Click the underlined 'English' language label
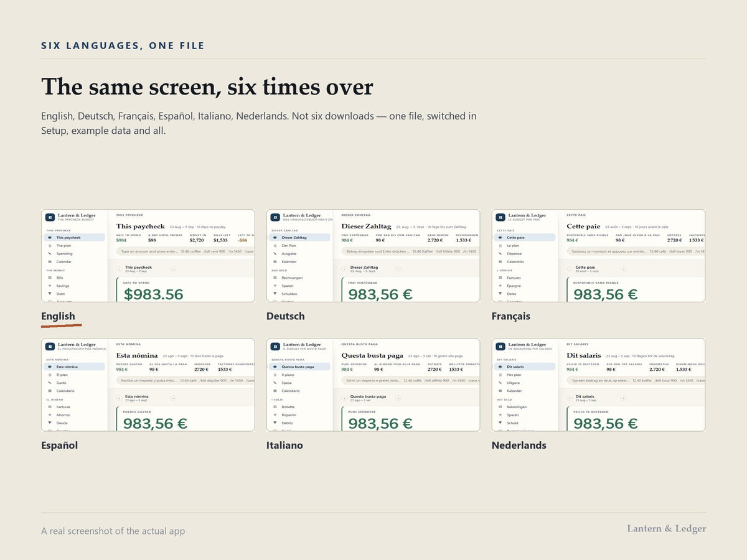The image size is (747, 560). [x=58, y=316]
